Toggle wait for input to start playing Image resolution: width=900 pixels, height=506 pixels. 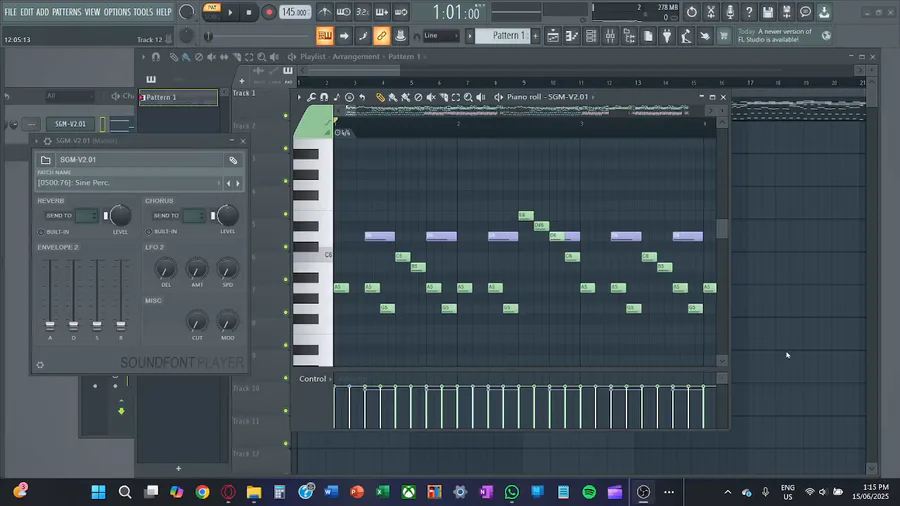(x=343, y=12)
